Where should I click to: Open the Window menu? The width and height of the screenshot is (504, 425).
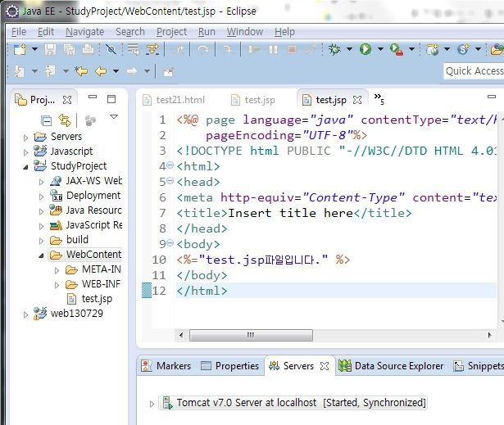pyautogui.click(x=245, y=32)
